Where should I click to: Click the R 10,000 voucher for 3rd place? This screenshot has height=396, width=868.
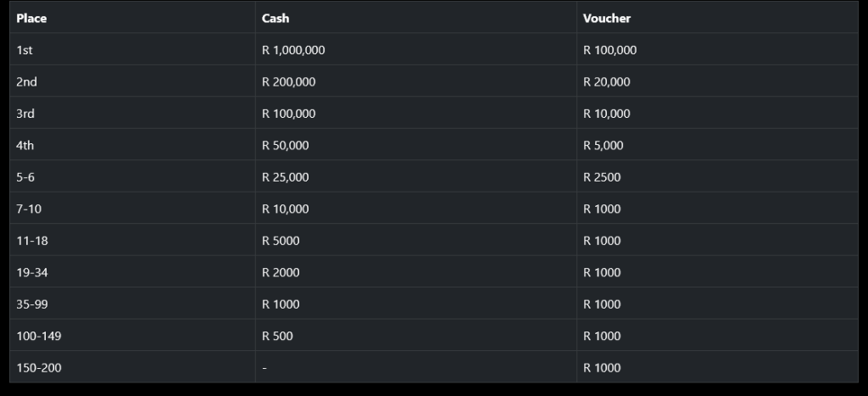point(606,114)
